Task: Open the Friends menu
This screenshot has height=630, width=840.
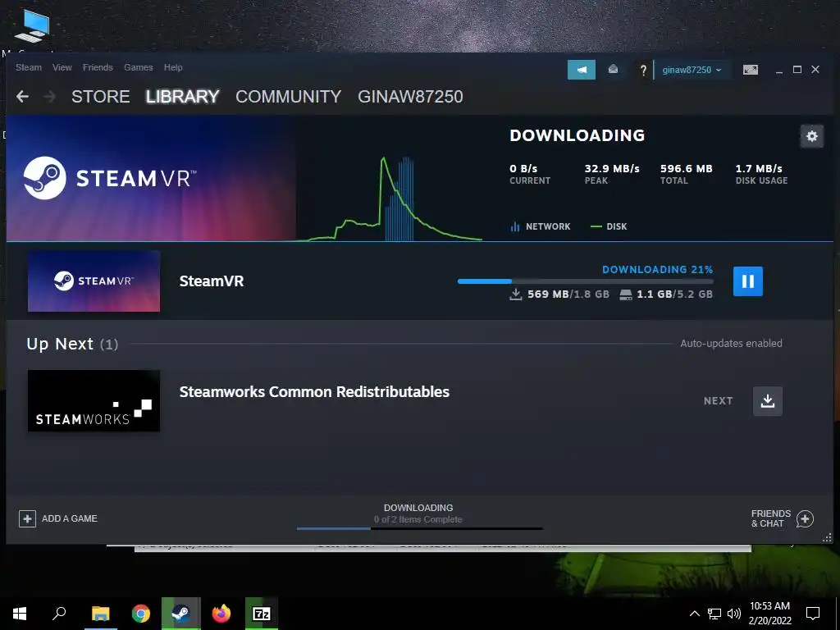Action: 98,67
